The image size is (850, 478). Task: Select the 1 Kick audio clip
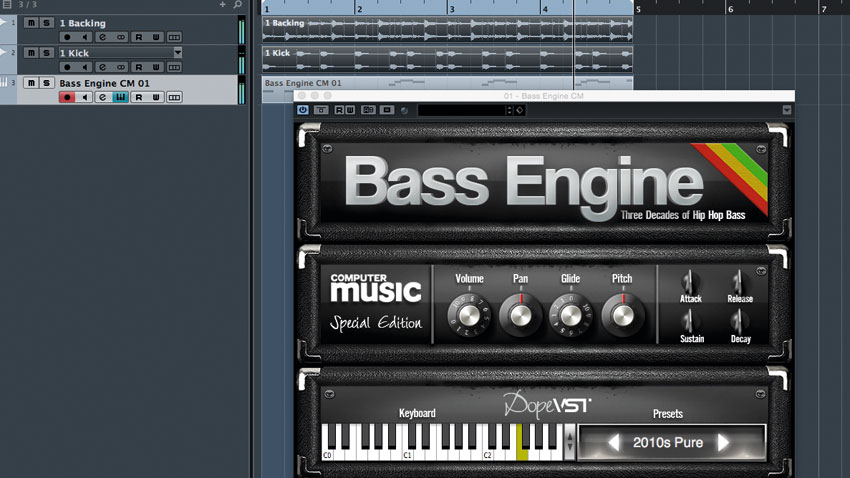447,59
